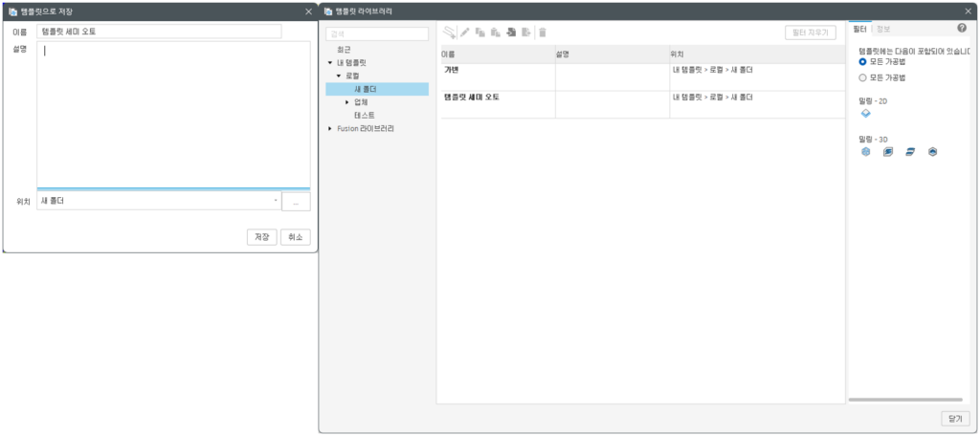Select the 템플릿 세미 오토 row in the table
The height and width of the screenshot is (436, 980).
(x=642, y=104)
